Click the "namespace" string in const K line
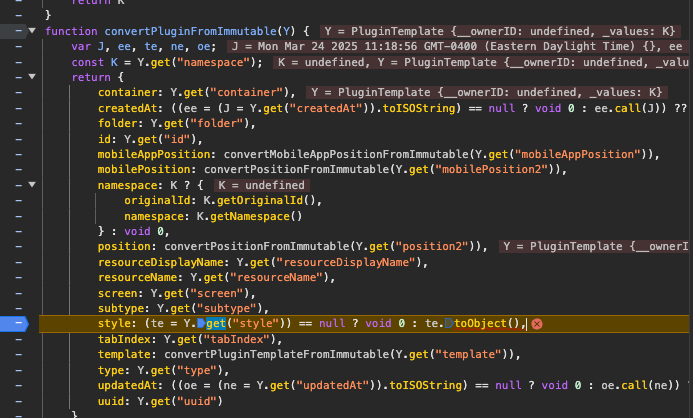This screenshot has height=418, width=693. pyautogui.click(x=213, y=62)
